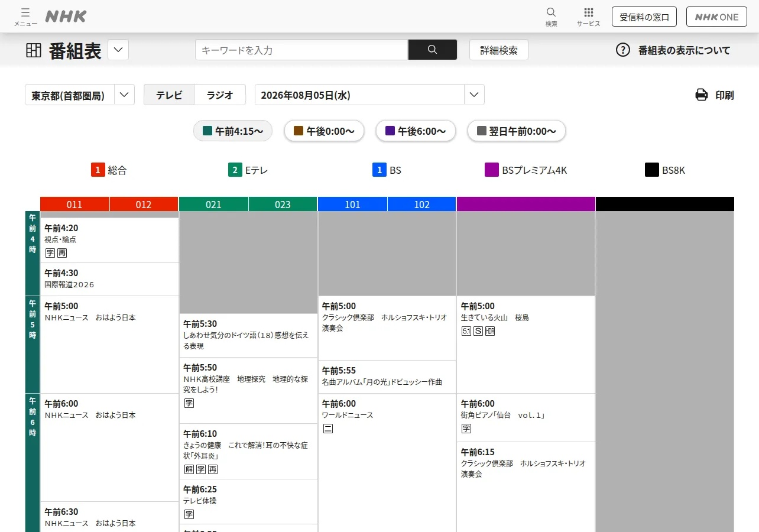Click the HDR icon under 生きている火山 桜島
759x532 pixels.
pos(490,331)
